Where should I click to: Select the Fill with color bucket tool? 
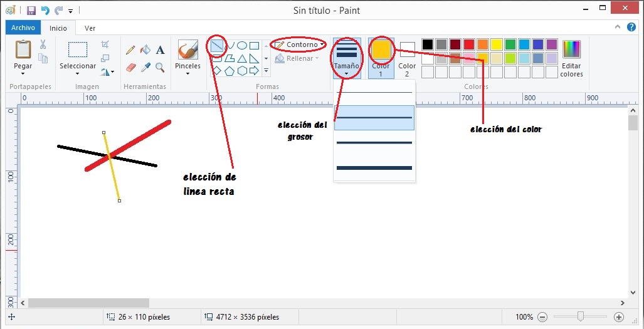click(x=145, y=50)
